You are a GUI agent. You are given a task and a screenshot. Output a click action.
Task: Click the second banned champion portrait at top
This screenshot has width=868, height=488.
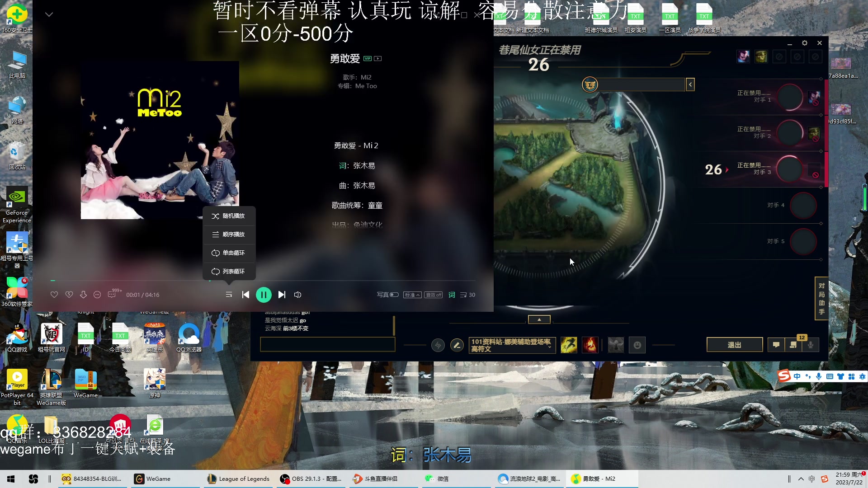(761, 56)
